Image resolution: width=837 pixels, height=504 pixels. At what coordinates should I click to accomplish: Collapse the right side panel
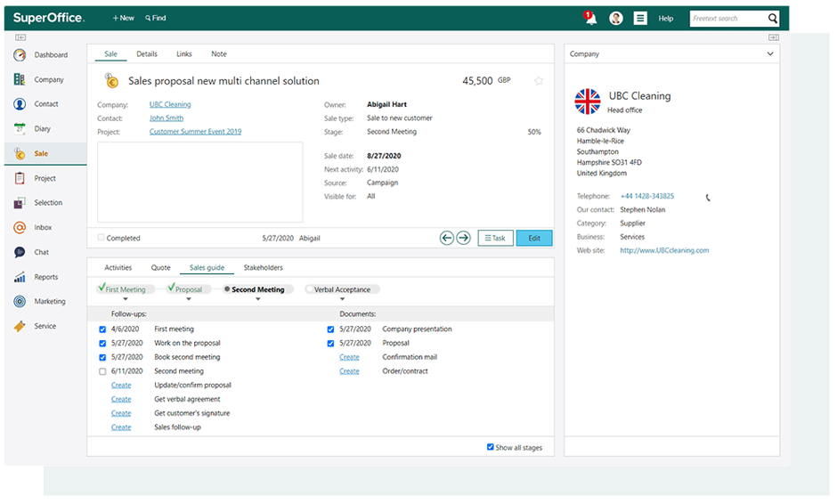(x=774, y=37)
